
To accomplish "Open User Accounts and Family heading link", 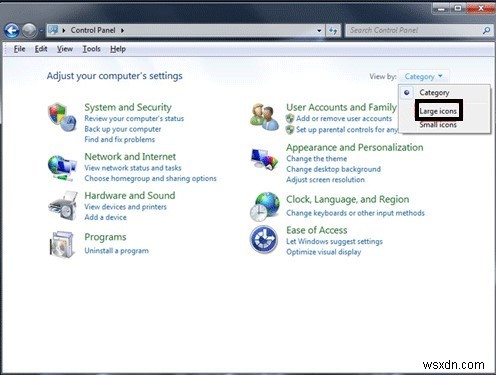I will click(342, 107).
